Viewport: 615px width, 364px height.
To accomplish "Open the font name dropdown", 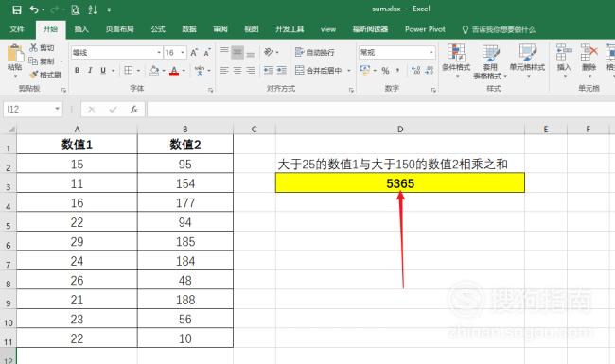I will click(159, 53).
